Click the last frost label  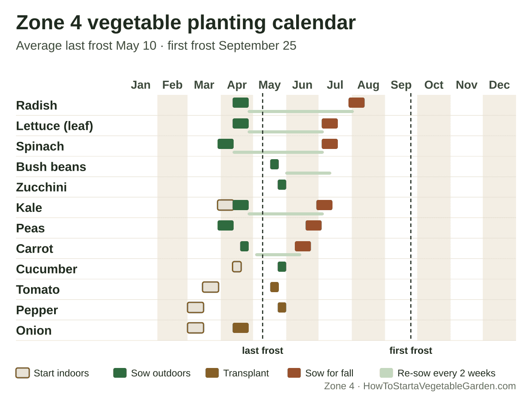262,351
